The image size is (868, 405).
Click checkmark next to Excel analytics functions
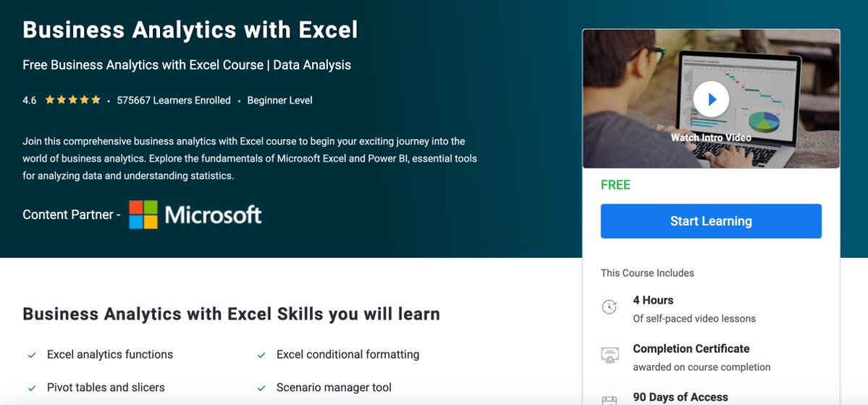pyautogui.click(x=32, y=355)
